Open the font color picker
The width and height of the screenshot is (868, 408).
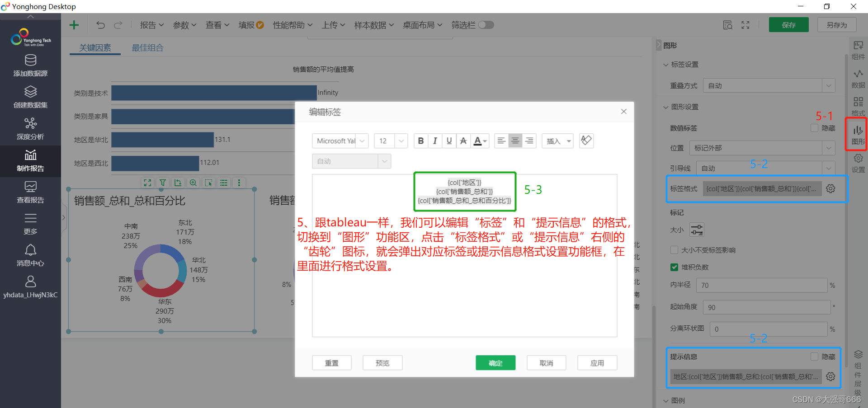tap(480, 141)
